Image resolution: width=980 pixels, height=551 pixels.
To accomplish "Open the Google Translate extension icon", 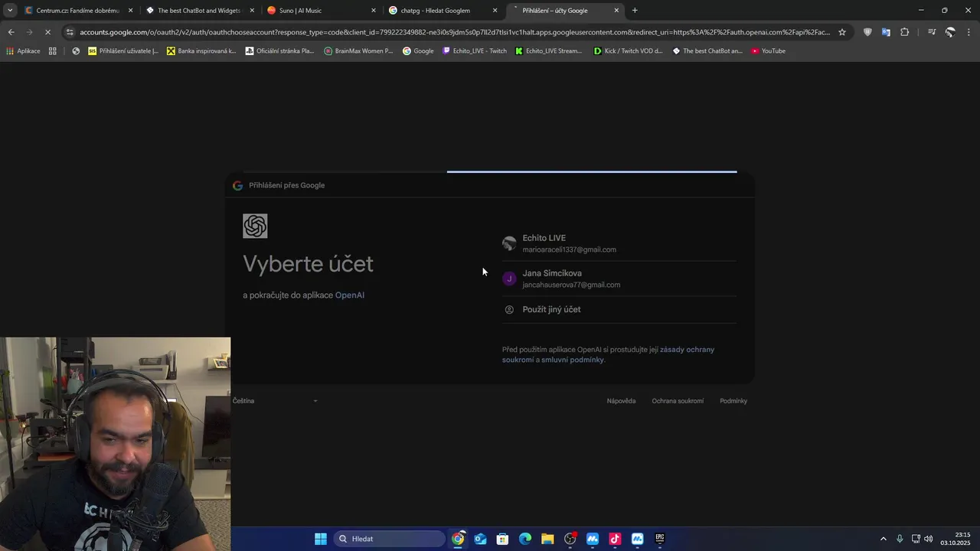I will pos(886,32).
